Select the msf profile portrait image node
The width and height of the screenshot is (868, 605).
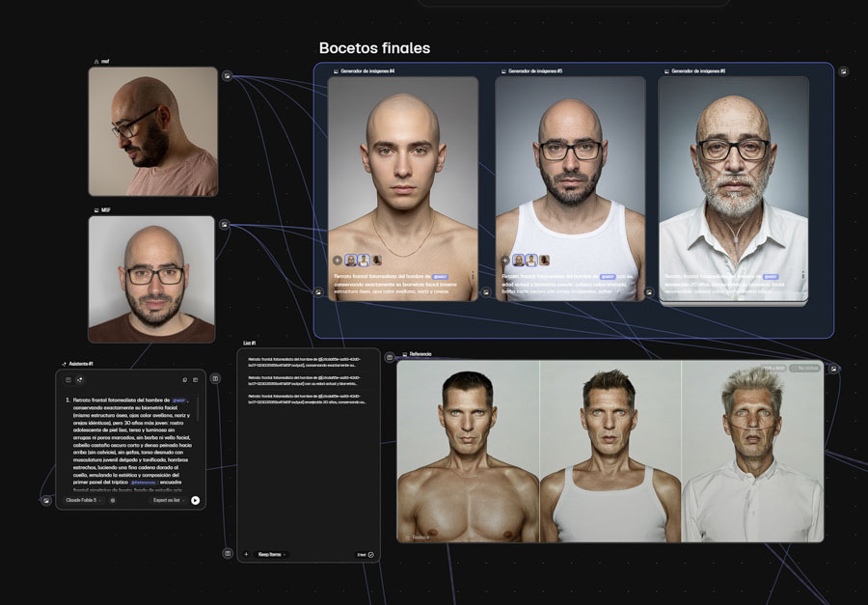click(153, 131)
